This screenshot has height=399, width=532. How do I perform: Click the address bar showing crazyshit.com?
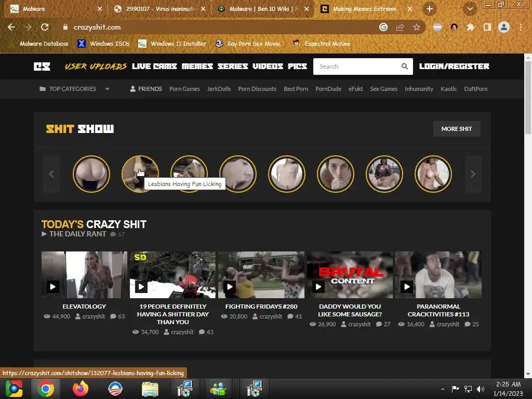[217, 27]
